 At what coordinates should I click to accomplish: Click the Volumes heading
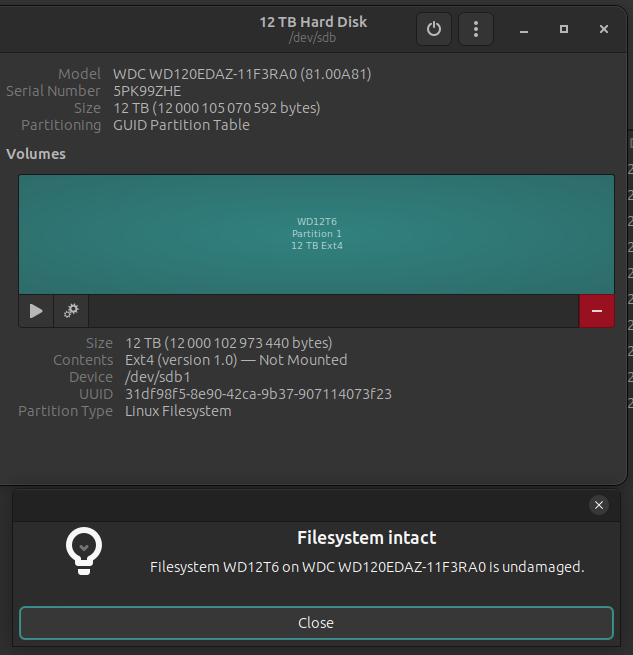tap(36, 154)
